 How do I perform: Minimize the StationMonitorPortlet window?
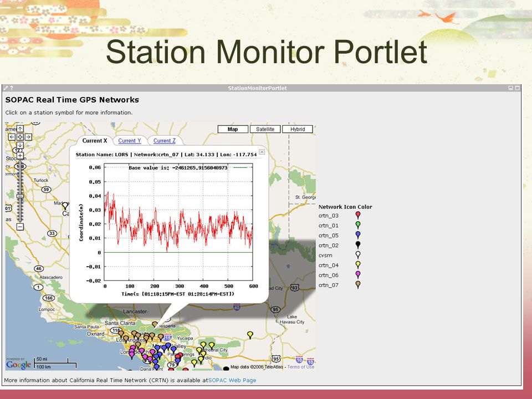tap(510, 88)
